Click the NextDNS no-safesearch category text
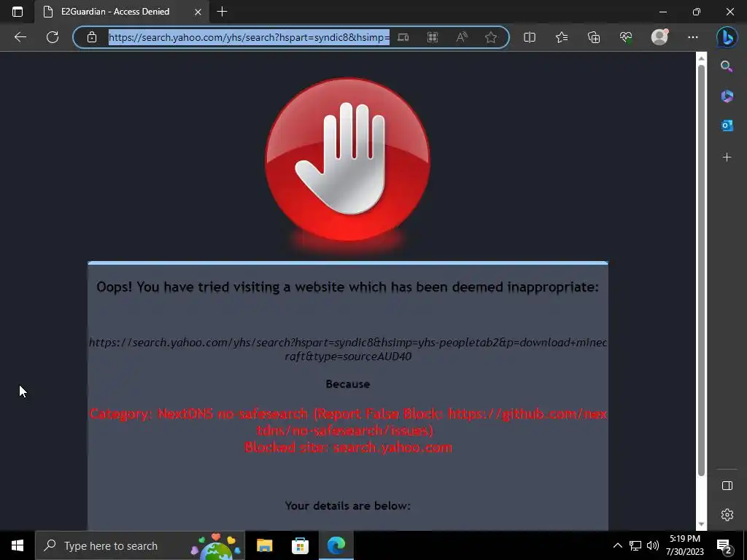Image resolution: width=747 pixels, height=560 pixels. (x=348, y=422)
